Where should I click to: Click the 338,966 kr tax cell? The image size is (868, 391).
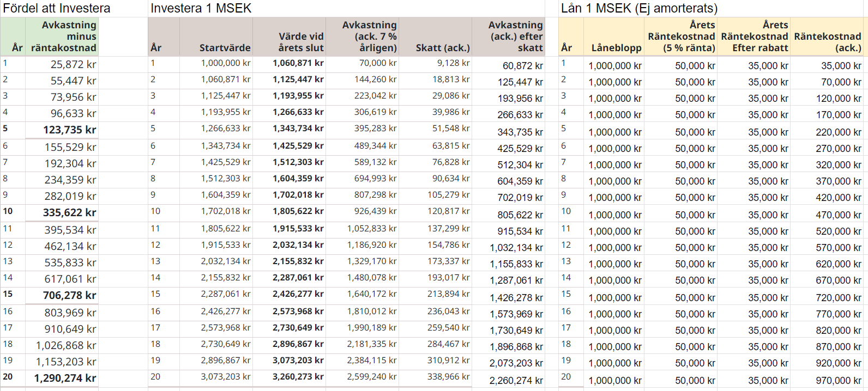(x=448, y=377)
